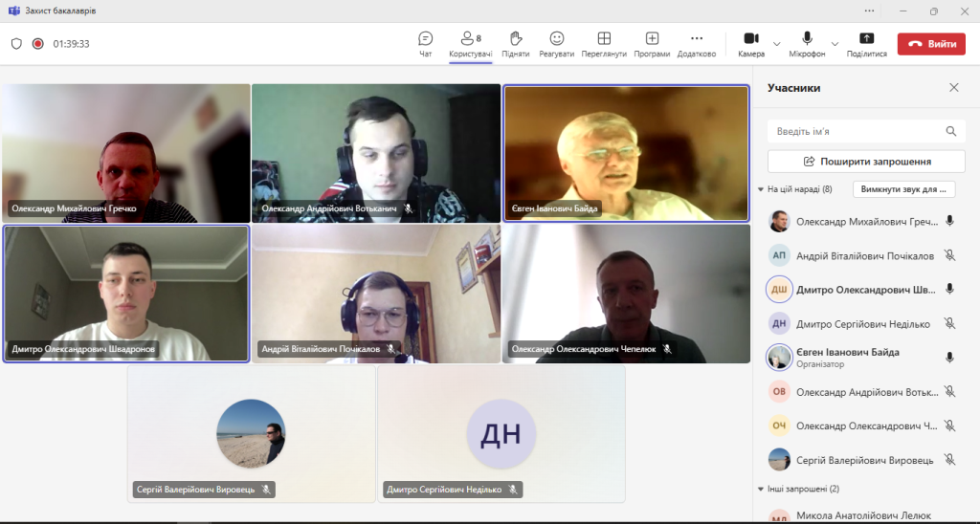This screenshot has width=980, height=524.
Task: Open Поділитися share screen
Action: (x=867, y=44)
